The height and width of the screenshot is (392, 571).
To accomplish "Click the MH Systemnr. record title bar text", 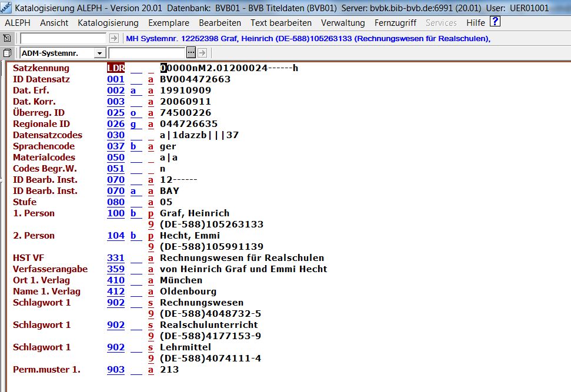I will point(309,38).
